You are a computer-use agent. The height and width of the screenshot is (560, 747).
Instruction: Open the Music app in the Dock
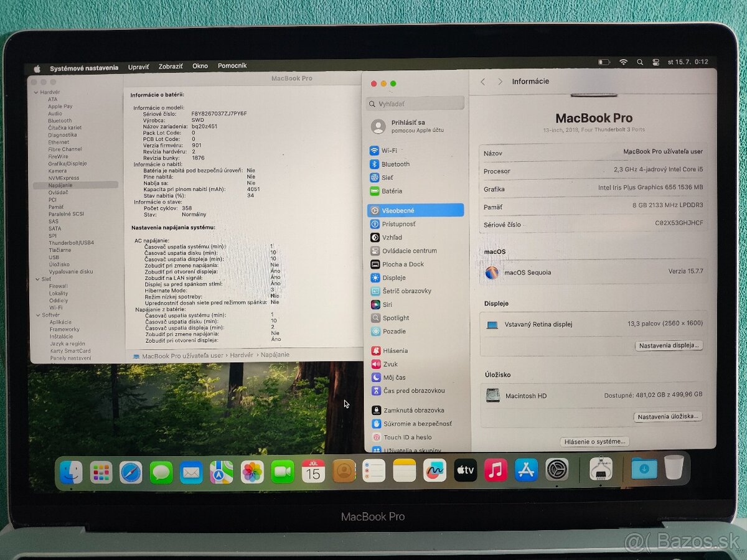click(x=496, y=470)
